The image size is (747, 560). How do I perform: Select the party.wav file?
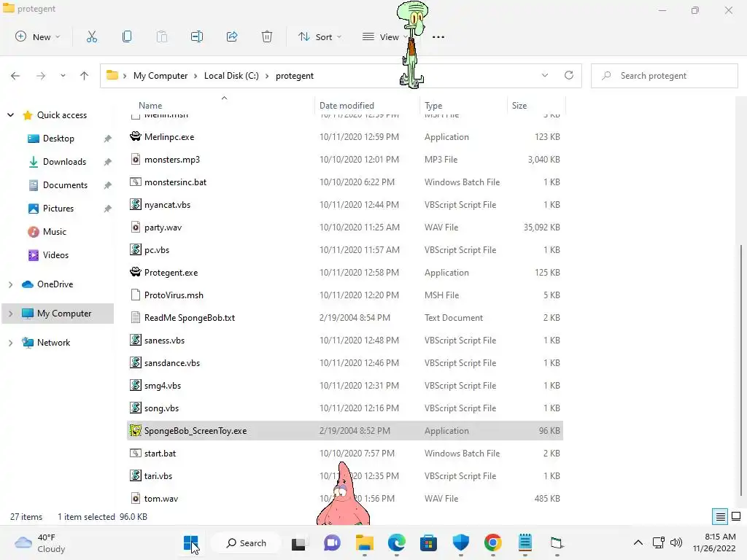click(345, 227)
